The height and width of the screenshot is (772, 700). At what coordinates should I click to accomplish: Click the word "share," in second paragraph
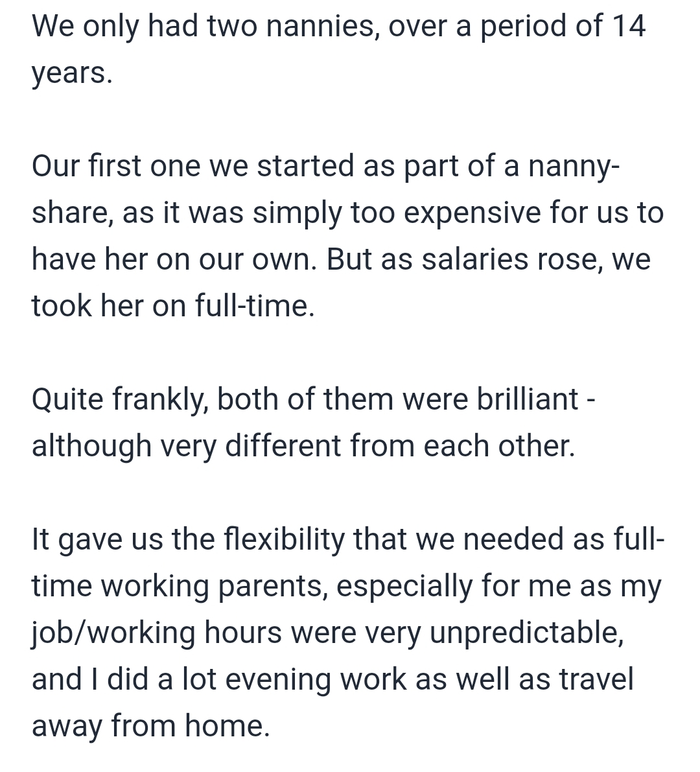coord(73,213)
